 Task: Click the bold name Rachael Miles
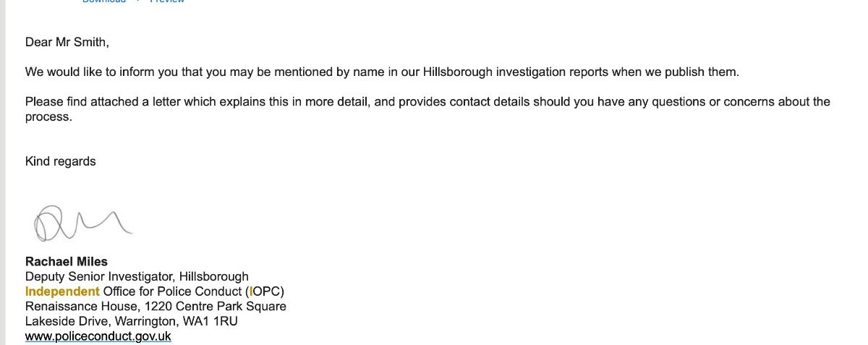pyautogui.click(x=66, y=261)
